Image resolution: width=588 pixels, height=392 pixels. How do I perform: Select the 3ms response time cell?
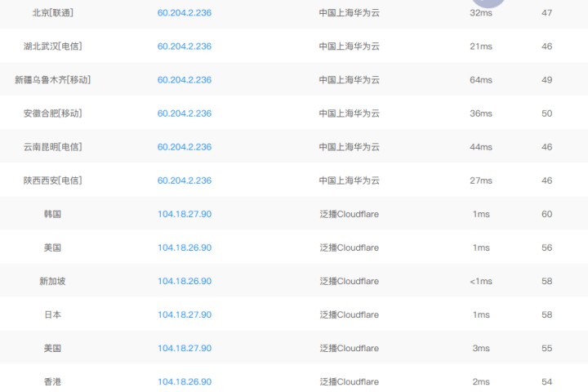481,348
